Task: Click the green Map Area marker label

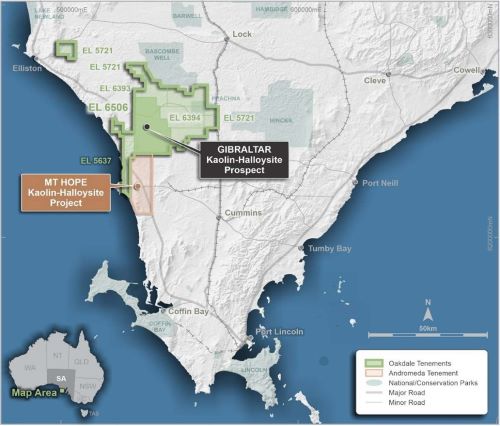Action: (x=34, y=393)
